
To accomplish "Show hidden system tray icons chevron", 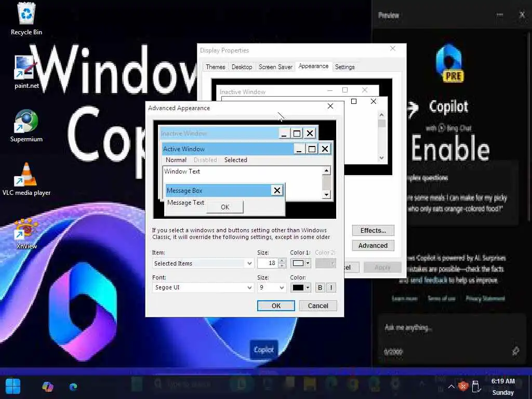I will [451, 387].
